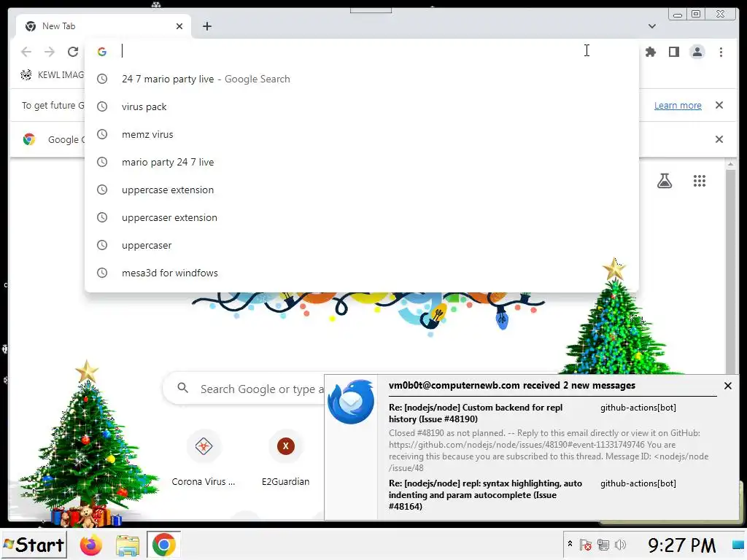Viewport: 747px width, 560px height.
Task: Toggle the side panel icon
Action: 673,52
